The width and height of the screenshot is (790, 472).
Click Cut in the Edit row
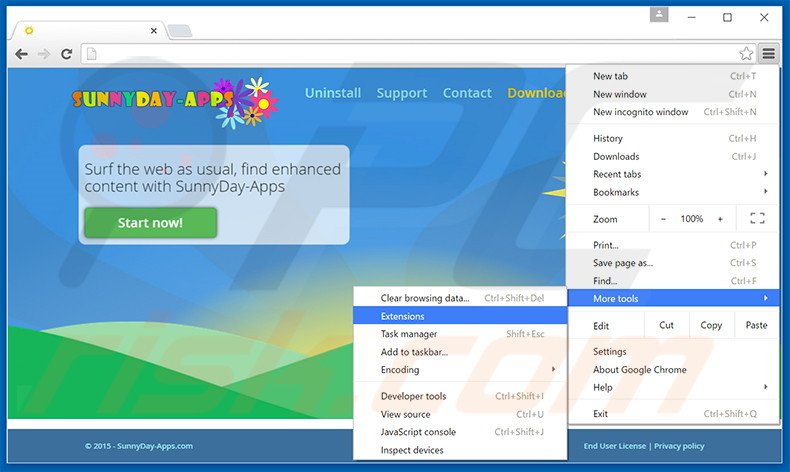pos(666,325)
